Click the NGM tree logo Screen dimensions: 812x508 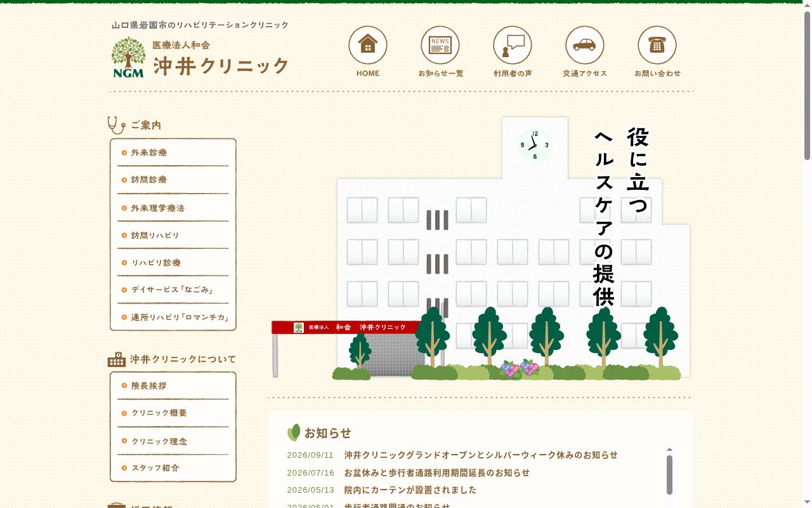point(129,57)
